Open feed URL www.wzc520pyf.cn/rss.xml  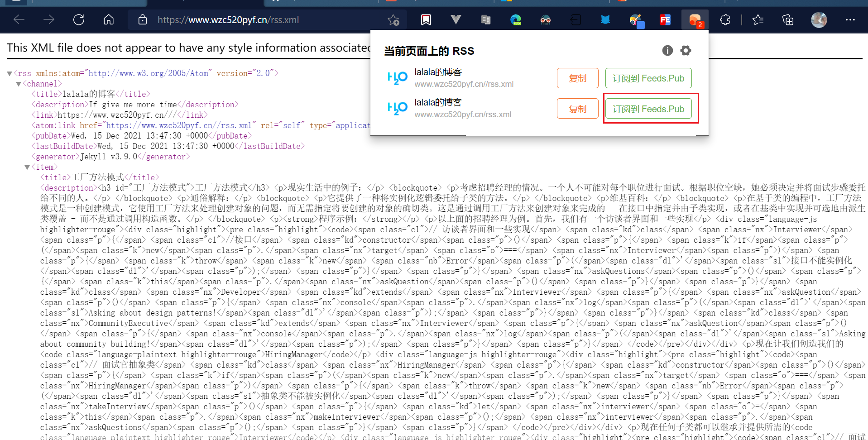(463, 115)
